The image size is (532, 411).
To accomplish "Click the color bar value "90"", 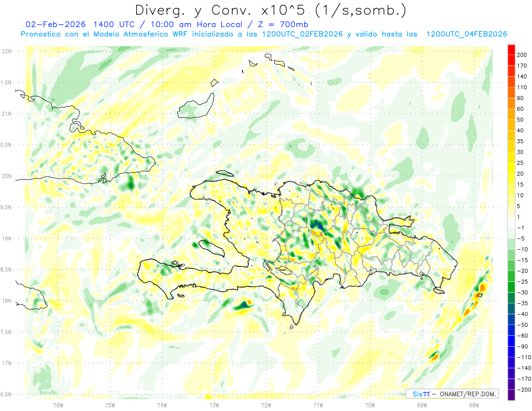I will point(520,98).
